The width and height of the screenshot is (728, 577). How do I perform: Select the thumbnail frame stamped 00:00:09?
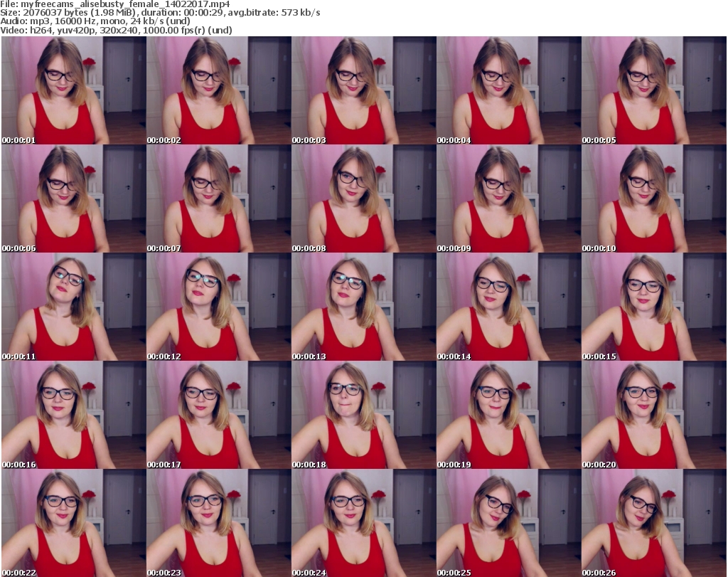[508, 198]
